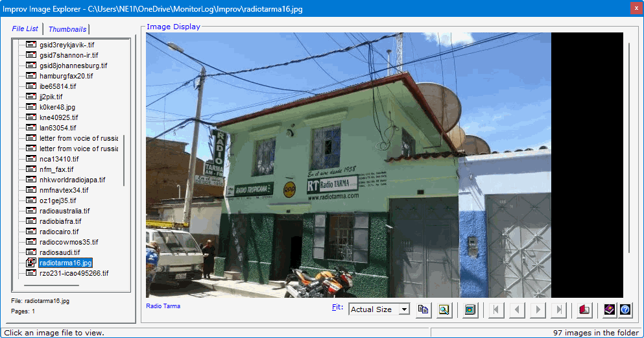Click the red book icon in toolbar

tap(585, 309)
